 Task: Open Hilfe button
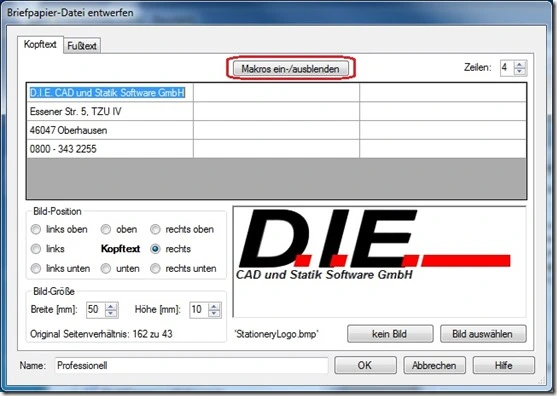504,365
